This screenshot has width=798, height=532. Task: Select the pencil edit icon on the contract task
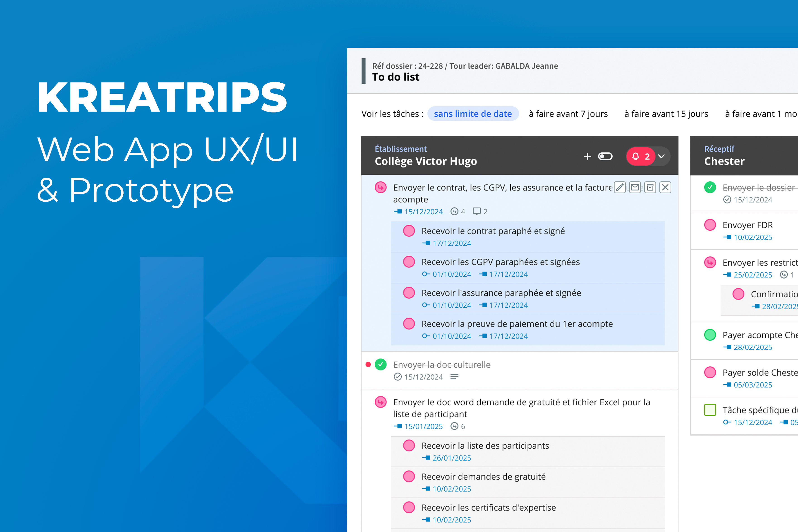[x=619, y=187]
